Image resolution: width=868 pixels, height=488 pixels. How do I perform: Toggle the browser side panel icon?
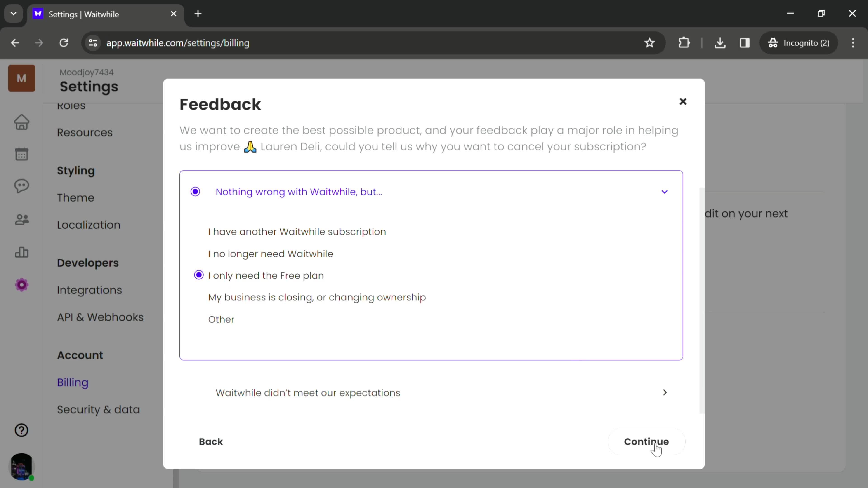coord(744,43)
